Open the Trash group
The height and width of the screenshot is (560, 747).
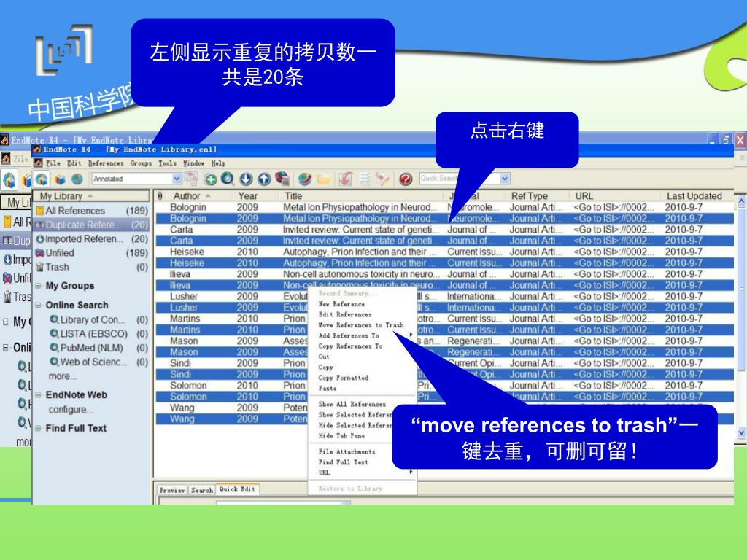tap(92, 267)
